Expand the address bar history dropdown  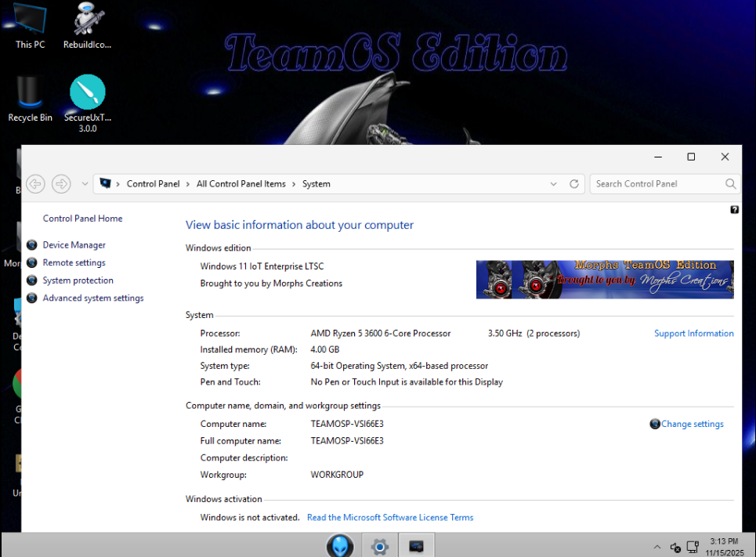pos(554,184)
